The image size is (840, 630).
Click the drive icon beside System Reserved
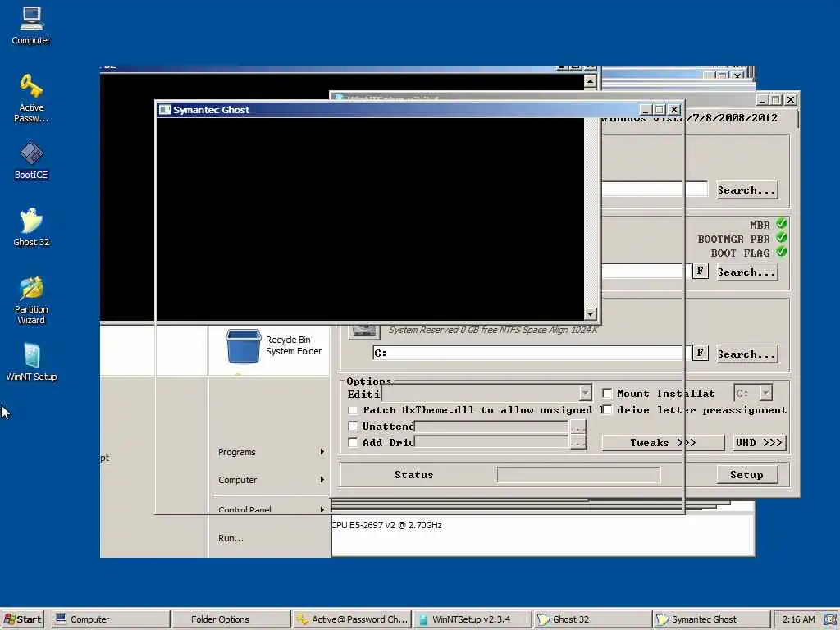(x=364, y=331)
